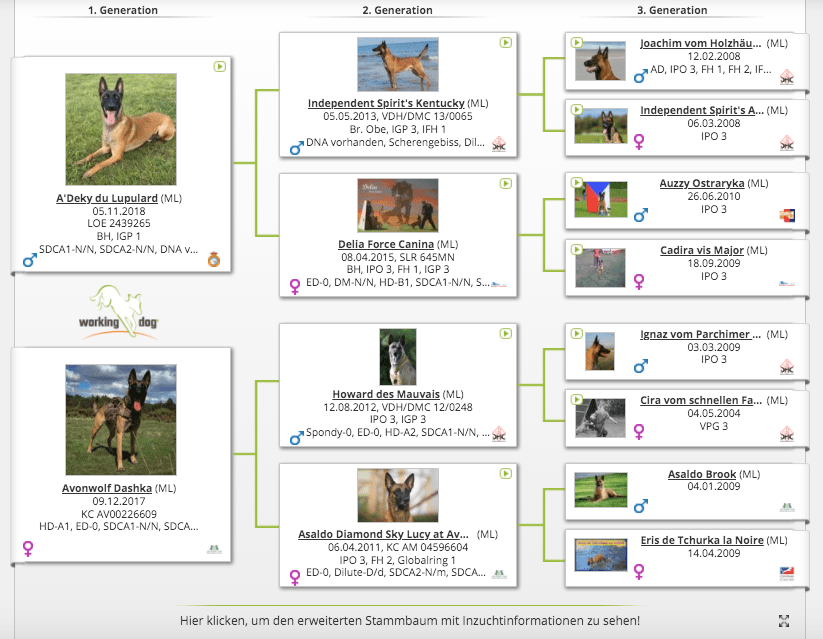This screenshot has width=823, height=639.
Task: Click green play icon on Delia Force Canina card
Action: tap(505, 184)
